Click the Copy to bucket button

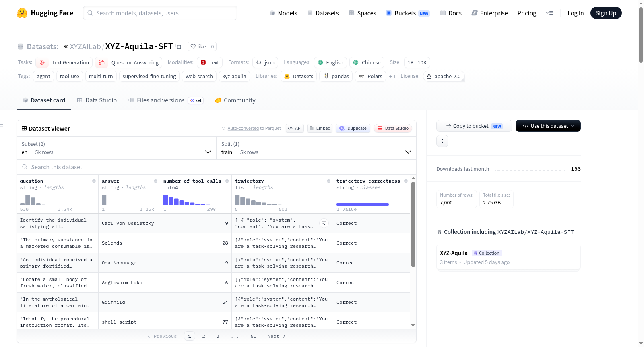pos(474,126)
